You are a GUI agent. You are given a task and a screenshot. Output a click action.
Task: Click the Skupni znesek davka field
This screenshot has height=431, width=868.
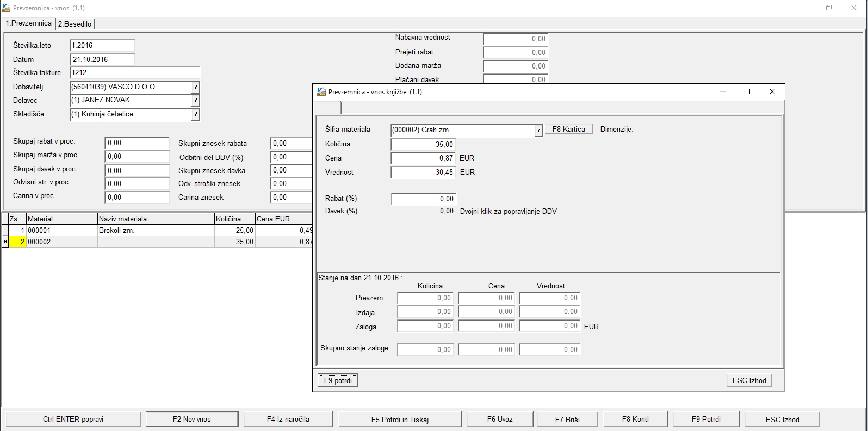291,170
